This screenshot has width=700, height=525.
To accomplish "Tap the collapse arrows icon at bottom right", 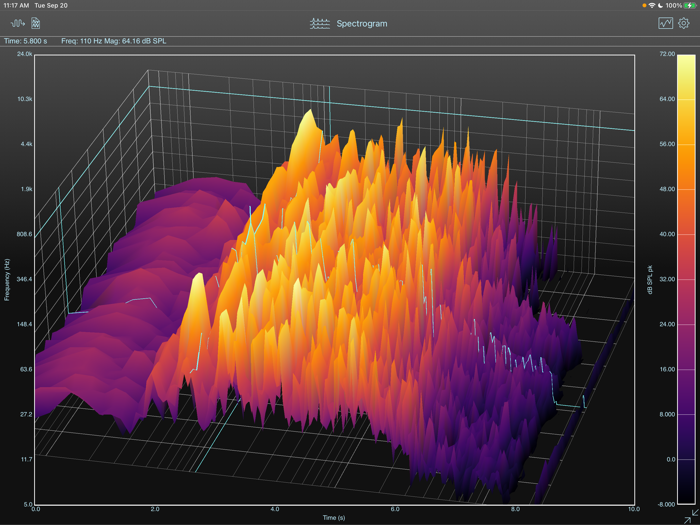I will (687, 515).
